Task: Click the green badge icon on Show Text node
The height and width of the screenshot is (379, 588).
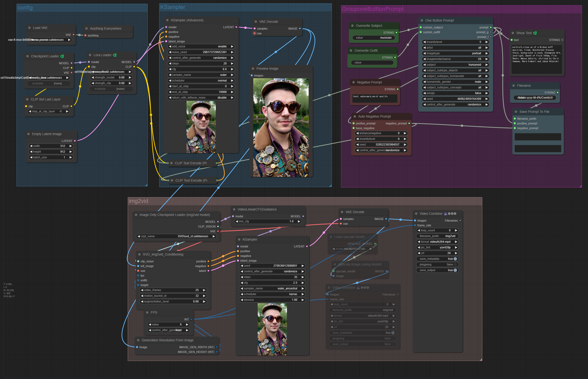Action: tap(535, 33)
